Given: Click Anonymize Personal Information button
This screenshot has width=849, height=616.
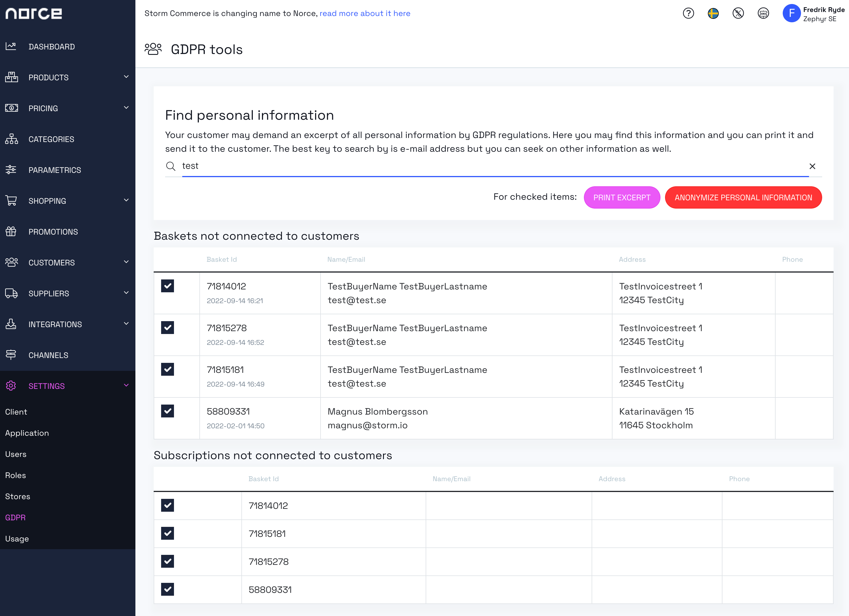Looking at the screenshot, I should pyautogui.click(x=743, y=197).
